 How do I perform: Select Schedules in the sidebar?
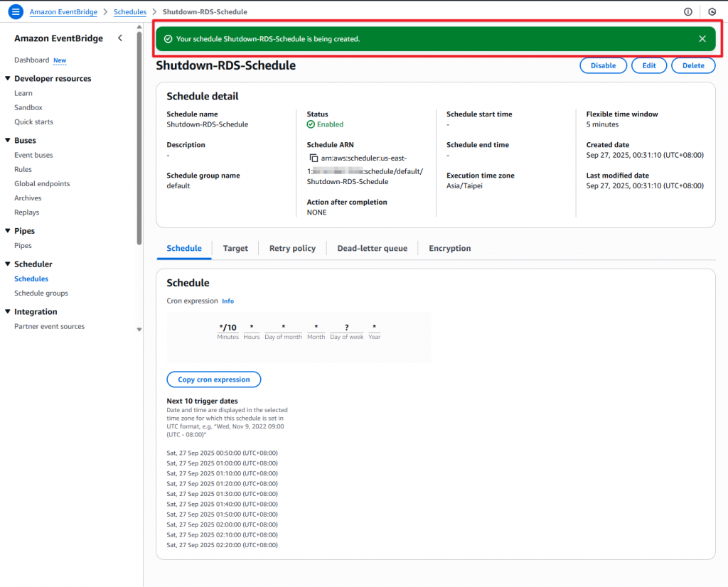(x=31, y=279)
